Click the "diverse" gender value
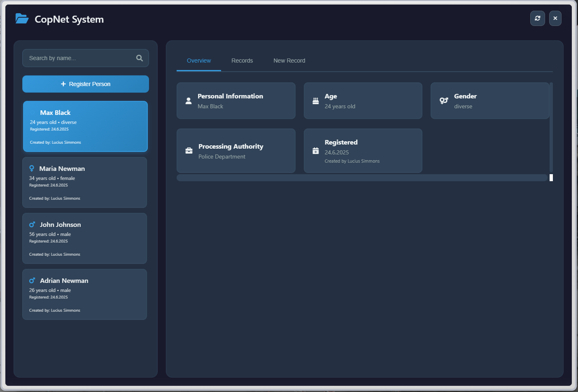This screenshot has width=578, height=392. [463, 106]
